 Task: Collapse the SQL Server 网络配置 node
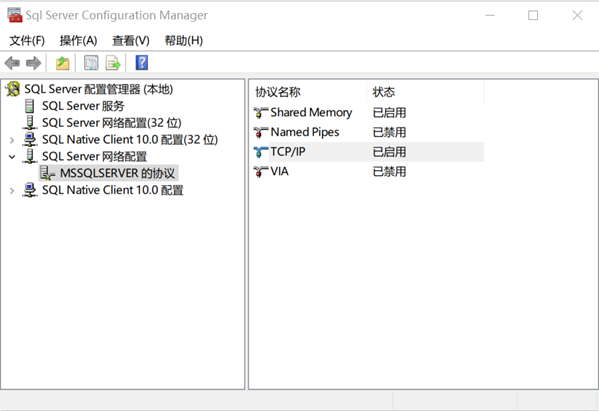12,157
